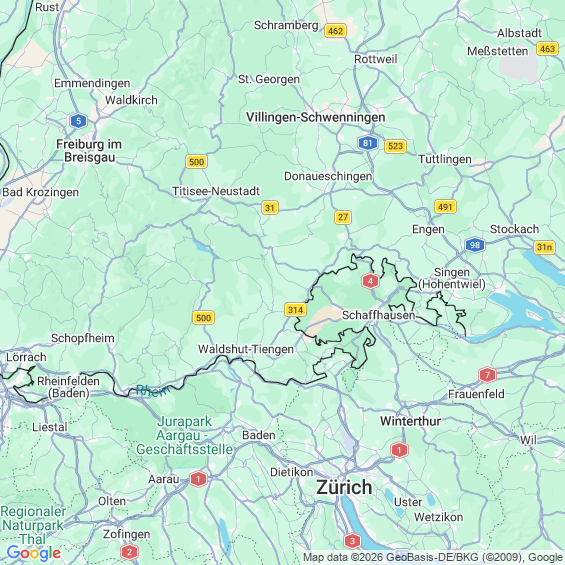Click the red route 7 marker near Frauenfeld
Screen dimensions: 565x565
tap(488, 375)
